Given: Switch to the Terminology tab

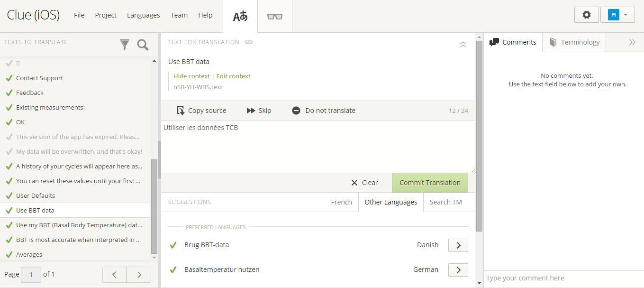Looking at the screenshot, I should [574, 42].
